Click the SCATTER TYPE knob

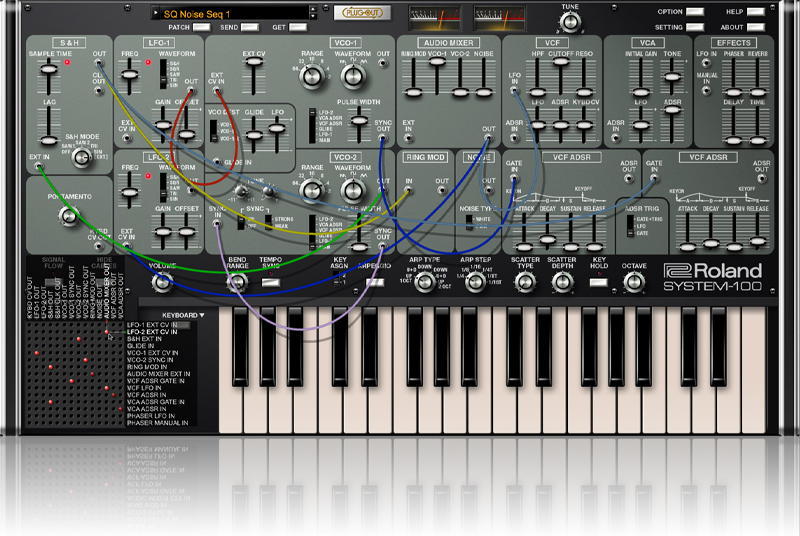click(x=525, y=282)
